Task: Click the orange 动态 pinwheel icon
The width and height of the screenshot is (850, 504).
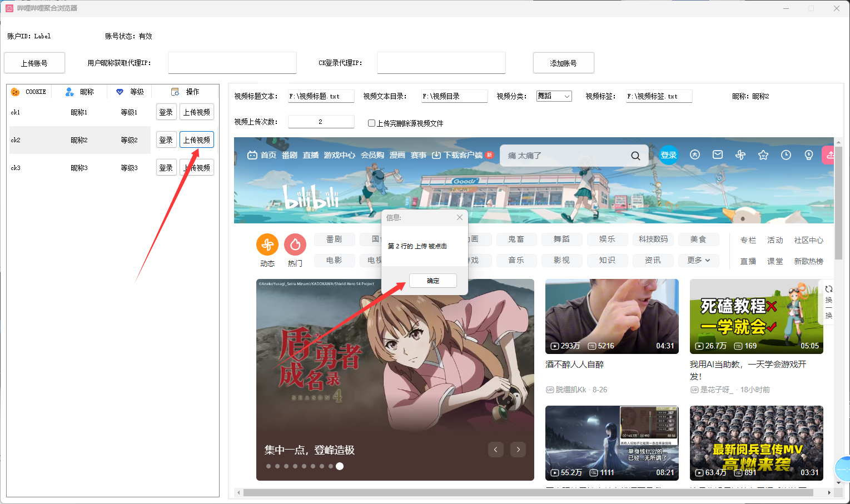Action: (x=267, y=244)
